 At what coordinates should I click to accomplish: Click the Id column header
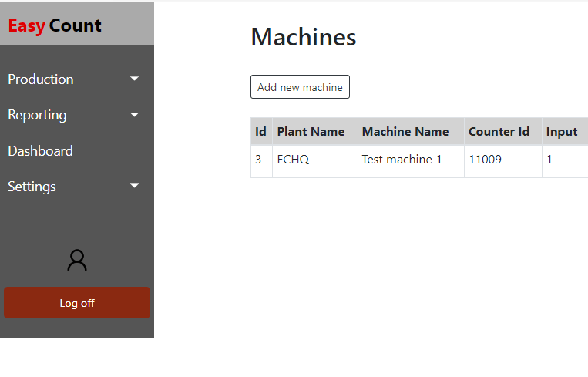[261, 131]
